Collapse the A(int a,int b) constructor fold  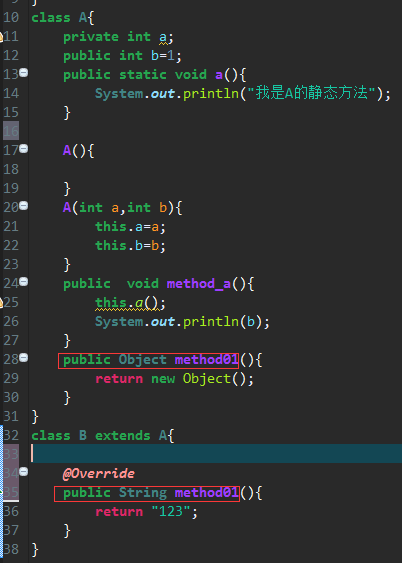coord(24,206)
